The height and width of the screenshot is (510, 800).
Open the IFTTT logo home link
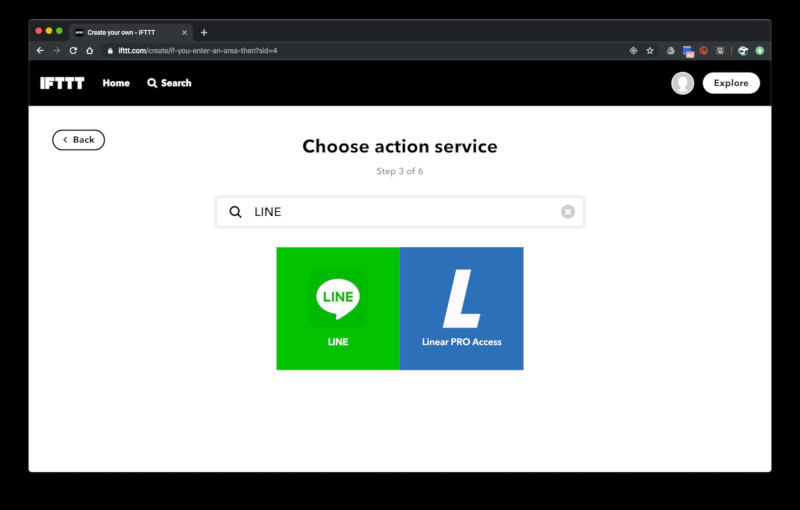[62, 83]
